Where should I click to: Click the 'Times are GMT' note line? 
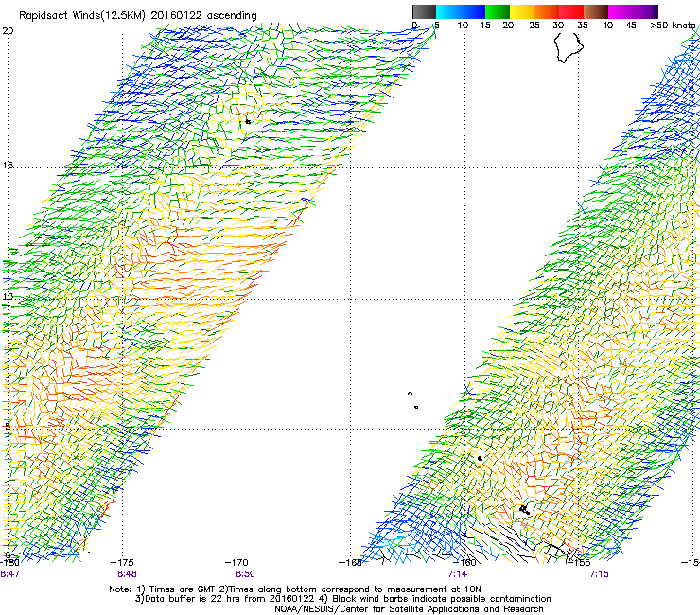point(295,589)
